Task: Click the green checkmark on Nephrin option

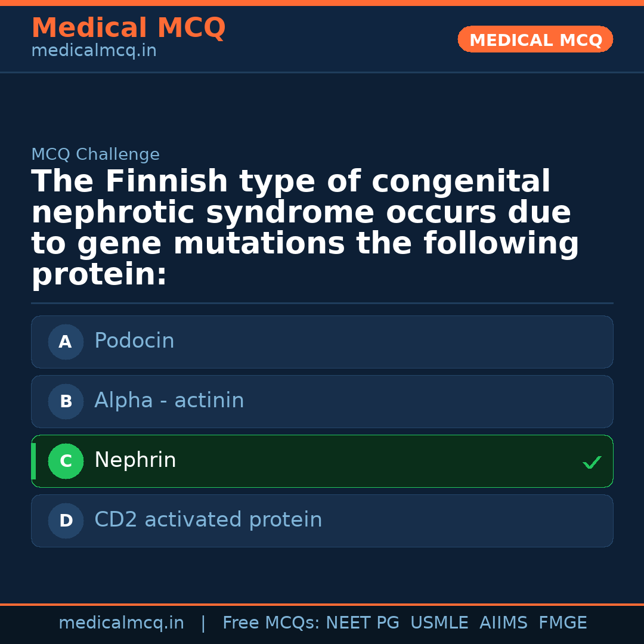Action: [x=592, y=462]
